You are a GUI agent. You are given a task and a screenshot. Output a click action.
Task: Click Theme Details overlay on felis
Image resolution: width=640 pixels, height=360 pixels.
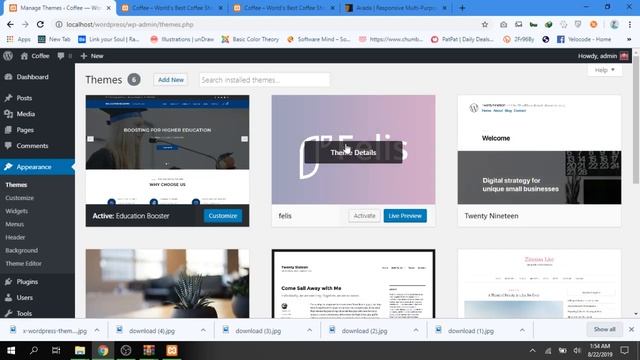coord(353,152)
